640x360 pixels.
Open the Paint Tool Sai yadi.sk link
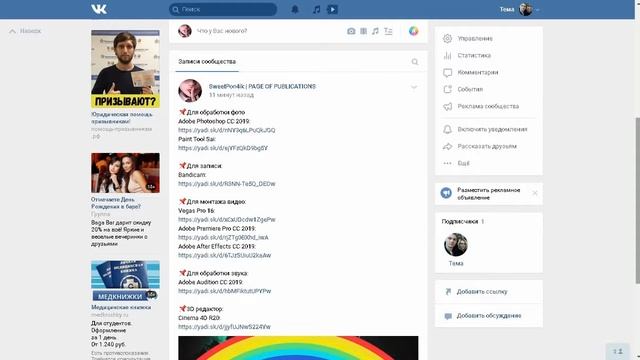(223, 148)
